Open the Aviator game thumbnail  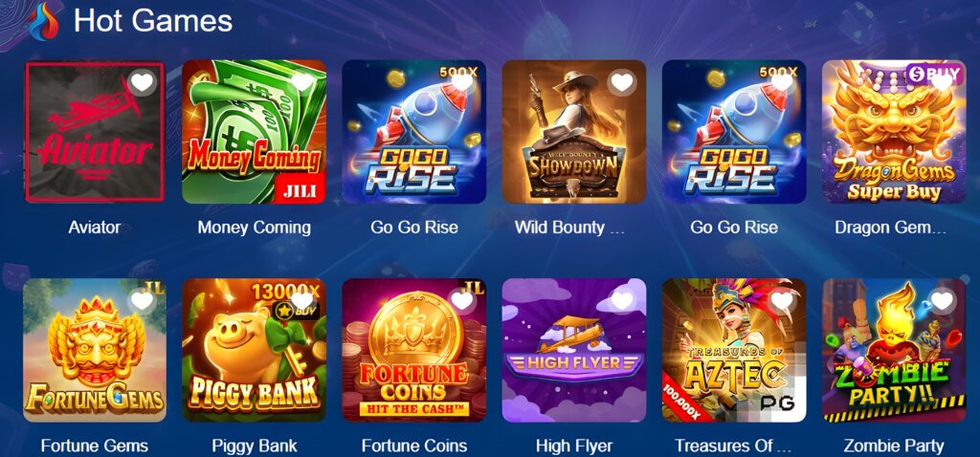95,132
